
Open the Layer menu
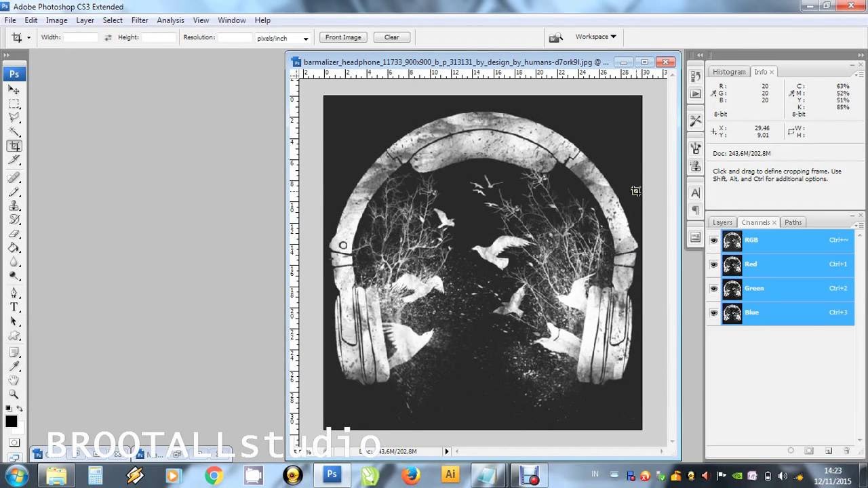click(x=85, y=20)
